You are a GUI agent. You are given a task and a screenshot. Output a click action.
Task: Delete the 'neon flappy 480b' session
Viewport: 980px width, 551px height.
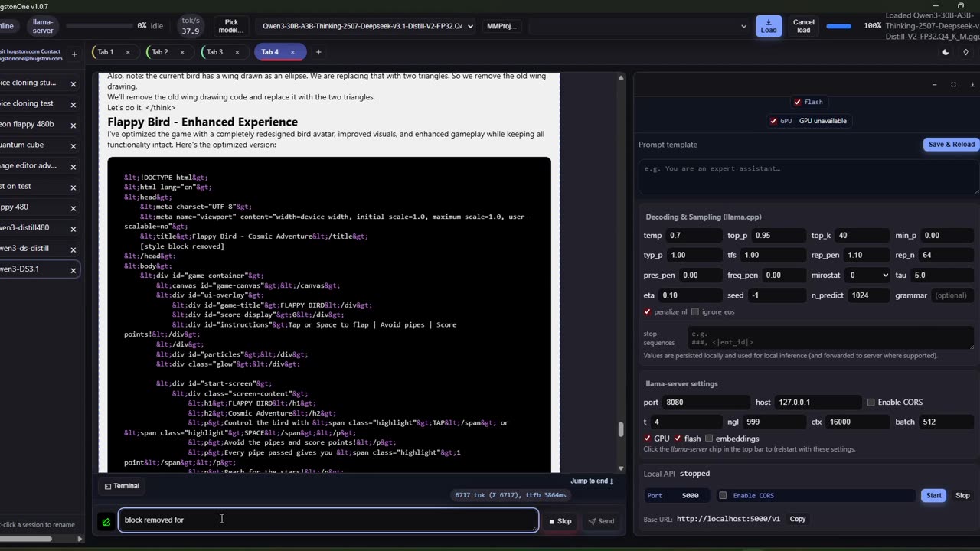pyautogui.click(x=73, y=125)
